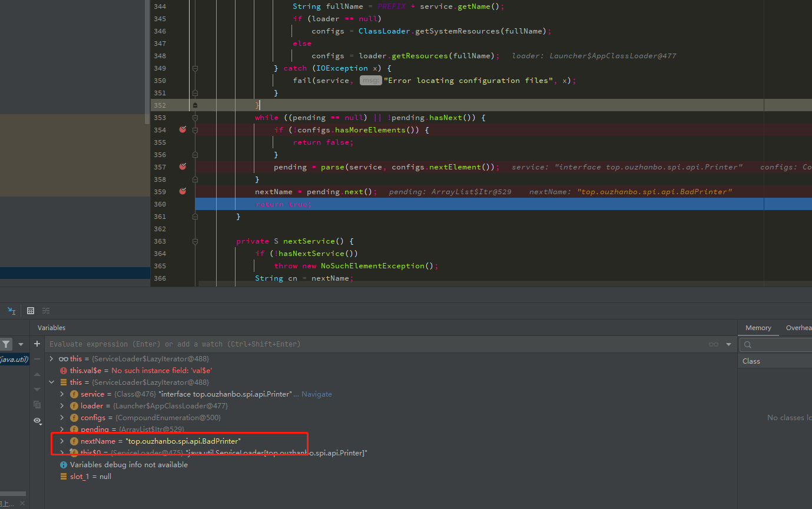Add a new watch with plus icon
Screen dimensions: 812x509
[x=37, y=344]
